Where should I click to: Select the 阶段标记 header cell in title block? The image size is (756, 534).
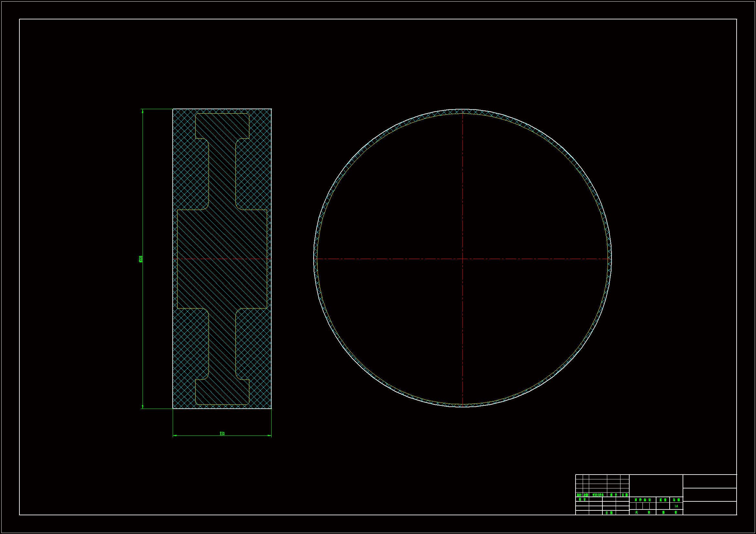(643, 500)
